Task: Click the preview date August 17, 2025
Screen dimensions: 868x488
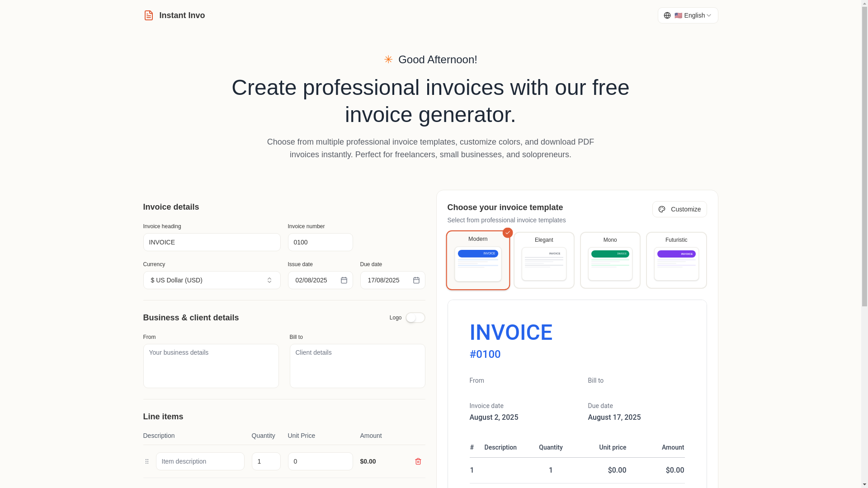Action: tap(614, 418)
